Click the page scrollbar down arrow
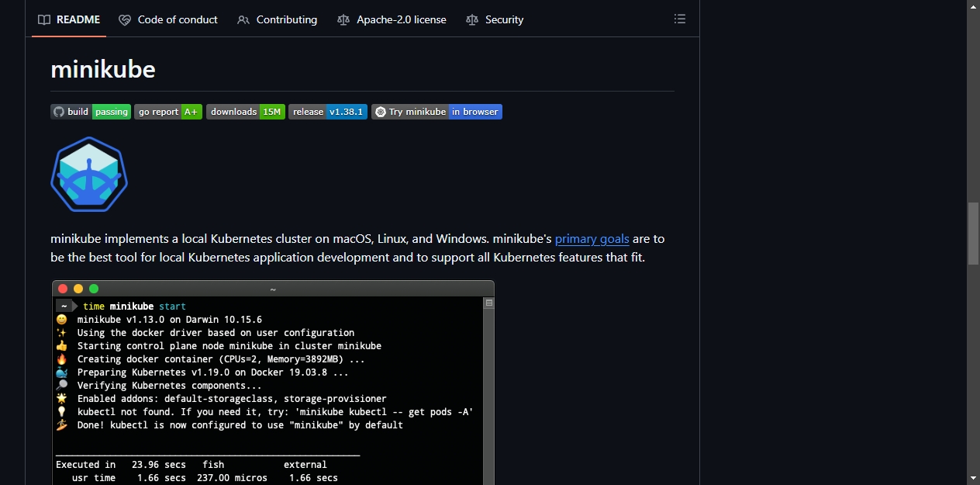980x485 pixels. coord(973,478)
